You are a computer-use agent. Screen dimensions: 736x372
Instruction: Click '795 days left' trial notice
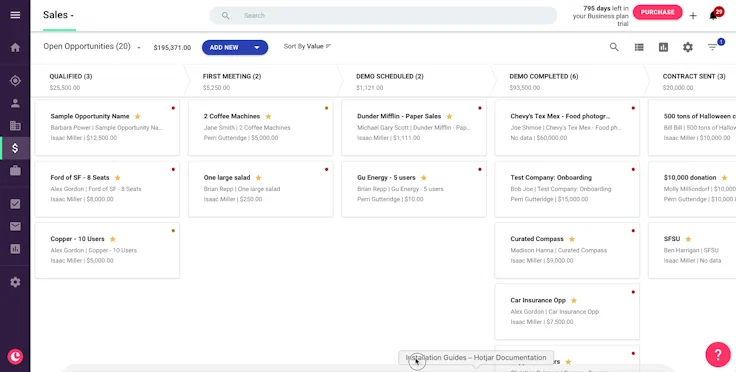pyautogui.click(x=601, y=15)
